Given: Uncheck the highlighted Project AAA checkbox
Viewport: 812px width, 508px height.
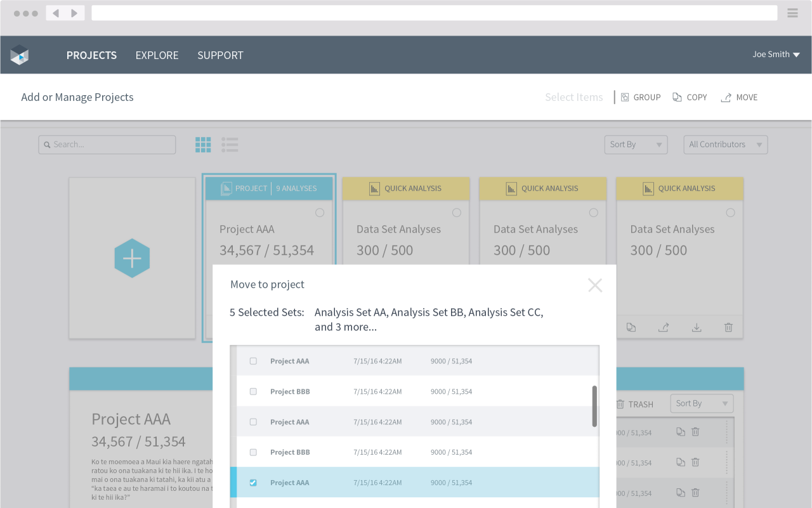Looking at the screenshot, I should click(x=253, y=483).
